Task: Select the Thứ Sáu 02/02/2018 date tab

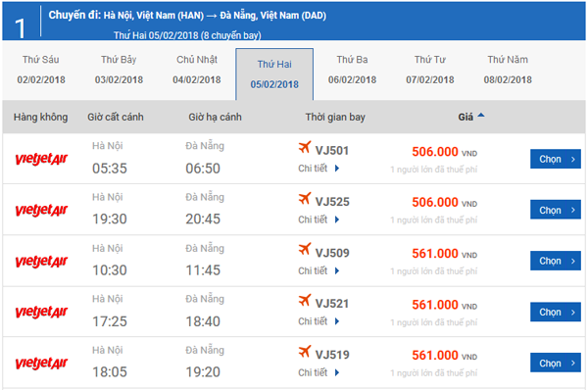Action: 41,70
